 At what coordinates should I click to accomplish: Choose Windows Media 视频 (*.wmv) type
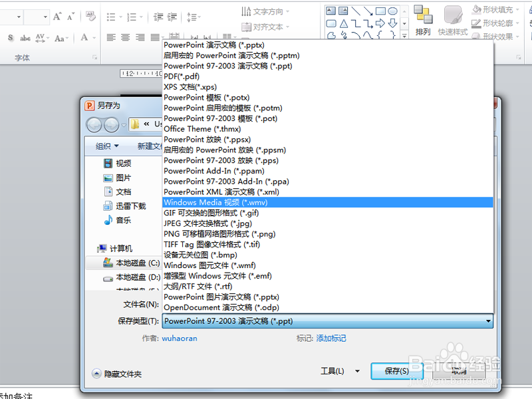pos(328,203)
